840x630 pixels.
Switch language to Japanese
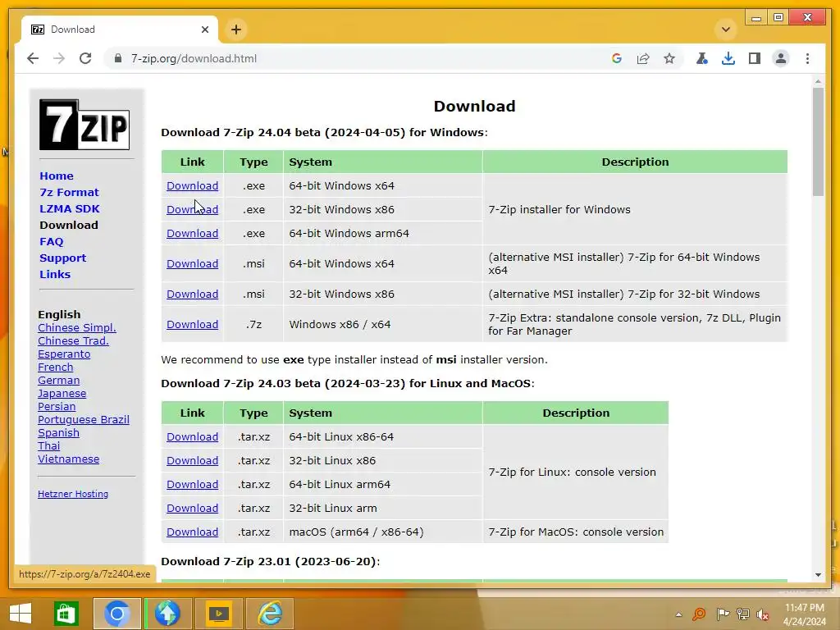[62, 393]
